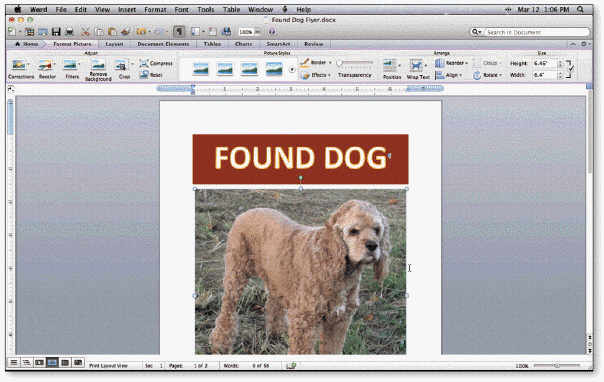Switch to the Document Elements tab
604x382 pixels.
click(163, 44)
